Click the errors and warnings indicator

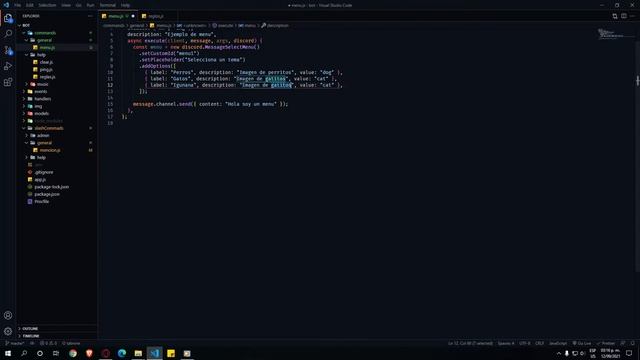pyautogui.click(x=49, y=343)
